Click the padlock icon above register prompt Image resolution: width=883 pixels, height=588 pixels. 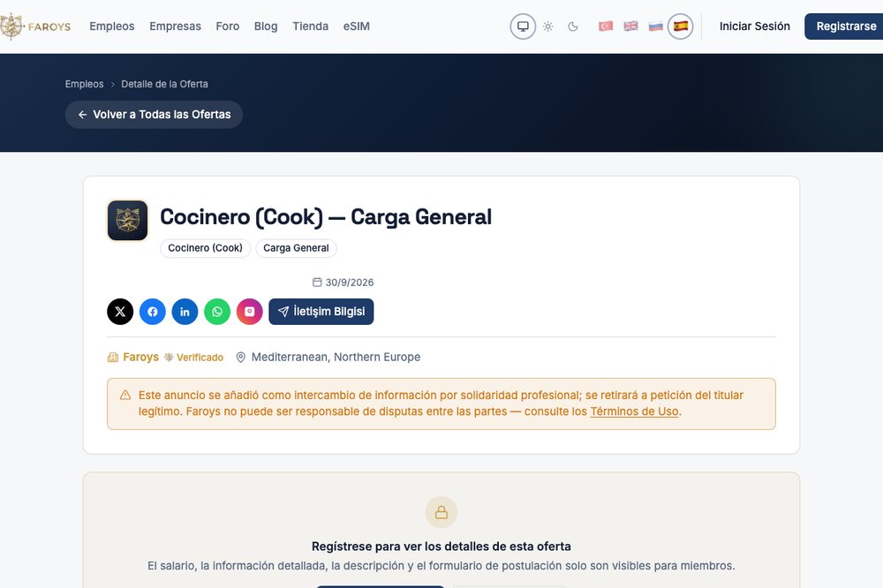[441, 512]
